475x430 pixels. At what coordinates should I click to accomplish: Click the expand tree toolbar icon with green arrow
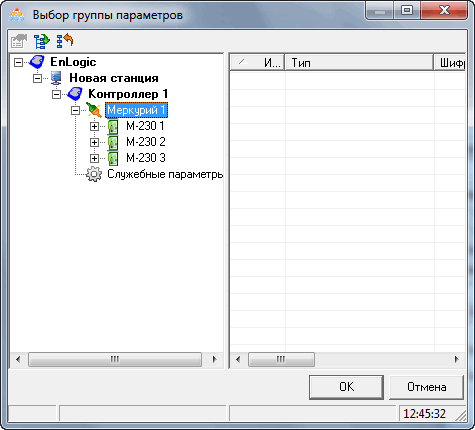coord(42,41)
